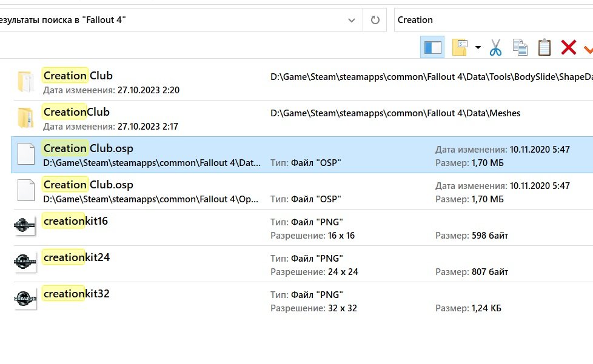
Task: Select the creationkit16 PNG thumbnail
Action: [x=25, y=227]
